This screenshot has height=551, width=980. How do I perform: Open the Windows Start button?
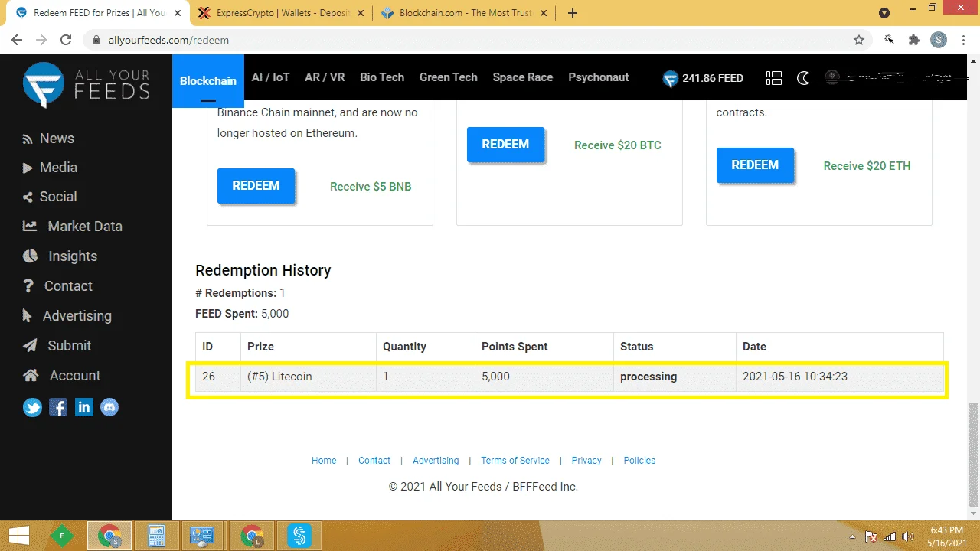coord(18,536)
